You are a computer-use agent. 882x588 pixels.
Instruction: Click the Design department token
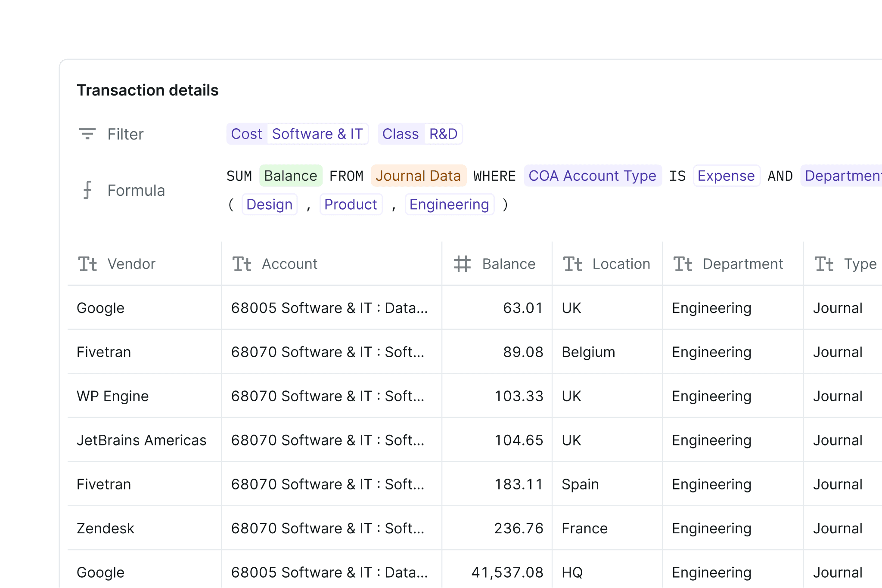[270, 204]
